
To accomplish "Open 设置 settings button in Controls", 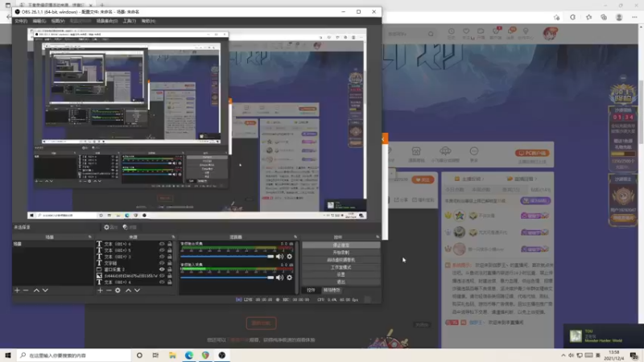I will [x=341, y=274].
